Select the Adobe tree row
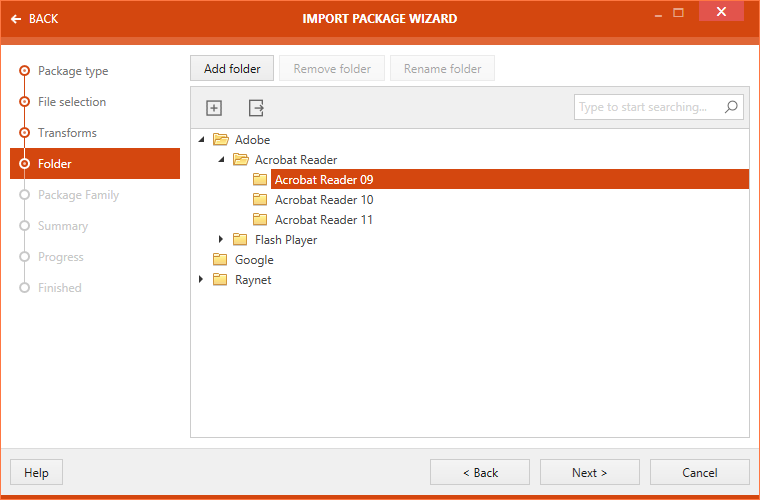 252,140
